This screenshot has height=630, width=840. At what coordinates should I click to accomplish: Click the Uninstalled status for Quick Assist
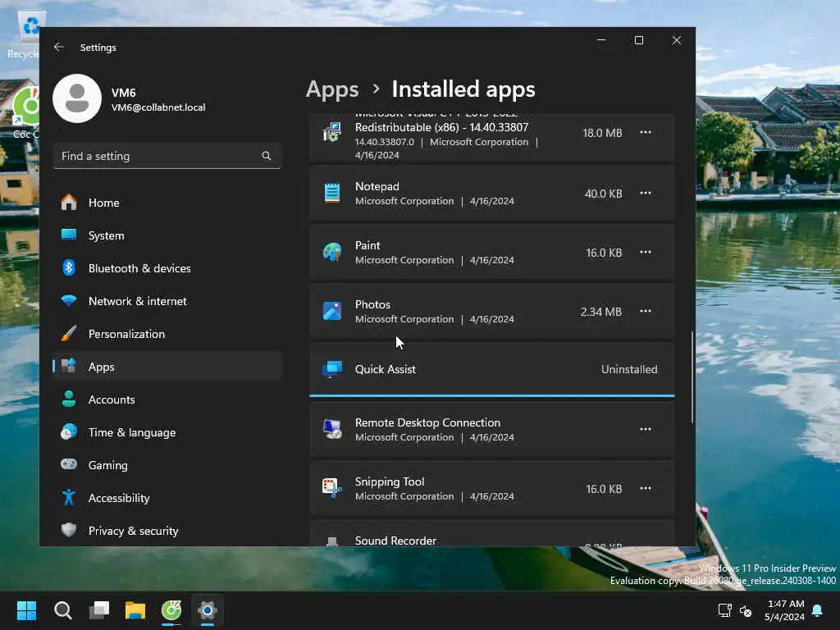point(629,369)
